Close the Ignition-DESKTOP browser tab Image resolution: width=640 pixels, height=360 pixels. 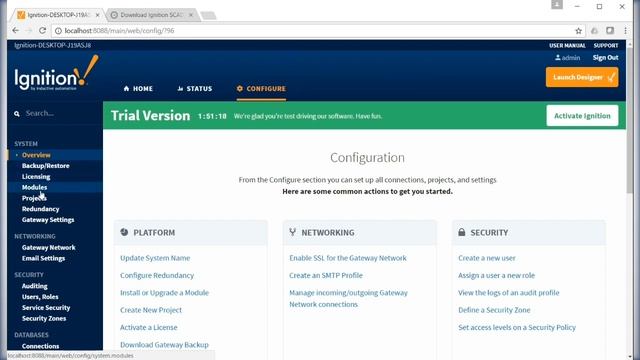(x=98, y=15)
